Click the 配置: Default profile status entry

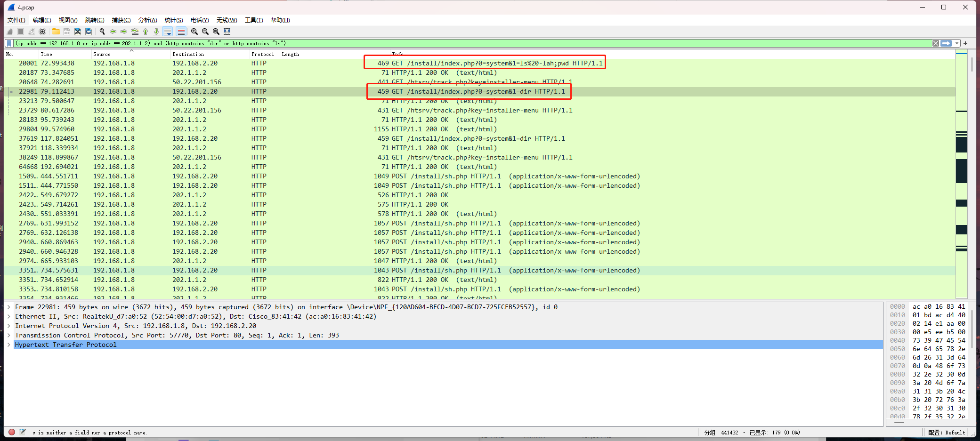[947, 433]
